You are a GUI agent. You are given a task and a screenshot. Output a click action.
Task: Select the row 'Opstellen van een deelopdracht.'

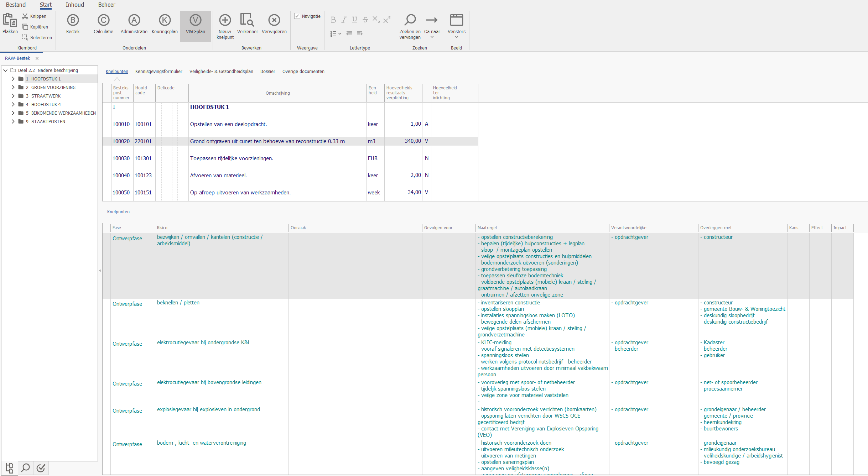[290, 124]
